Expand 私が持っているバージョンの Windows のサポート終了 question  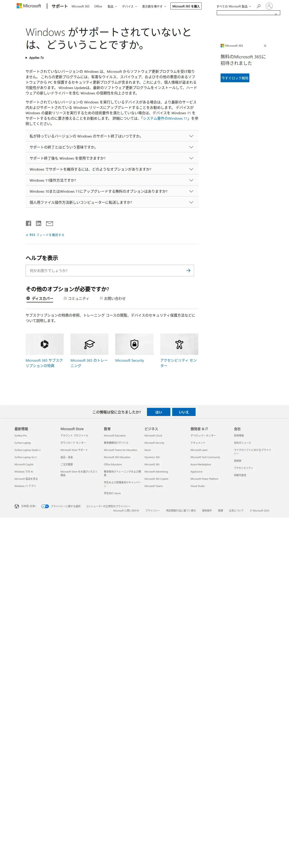tap(112, 136)
